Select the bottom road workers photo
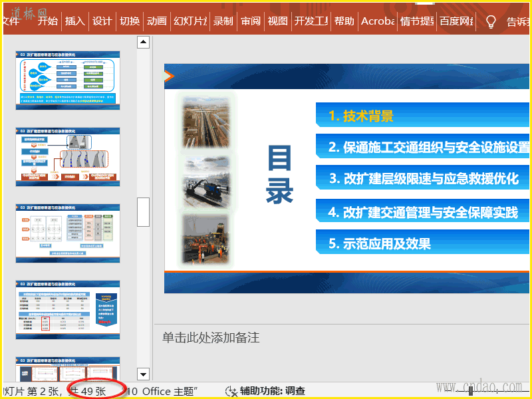532x399 pixels. point(205,239)
